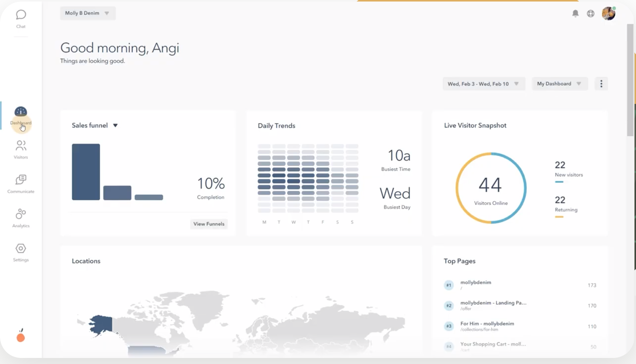Click the orange fruit logo icon
The width and height of the screenshot is (636, 364).
(21, 336)
